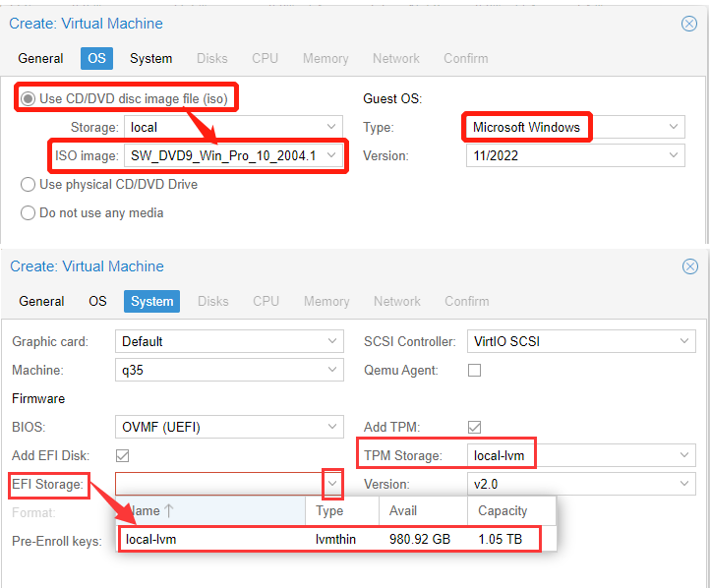
Task: Open Network tab in lower dialog
Action: click(x=397, y=302)
